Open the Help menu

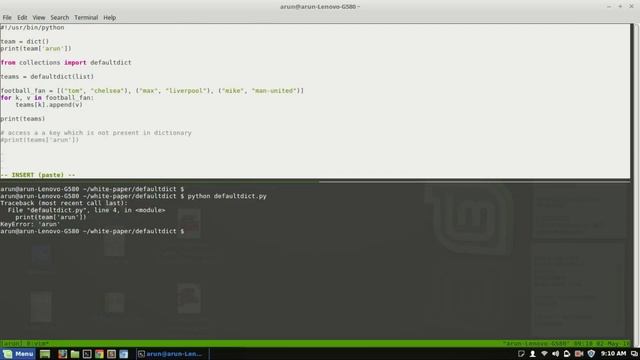click(x=109, y=18)
